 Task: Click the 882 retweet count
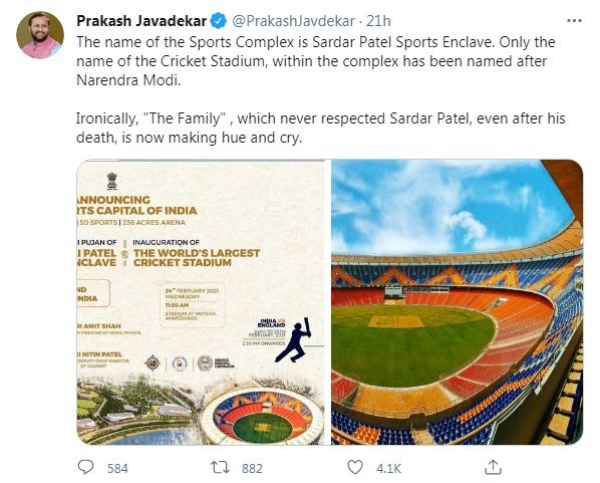coord(251,467)
